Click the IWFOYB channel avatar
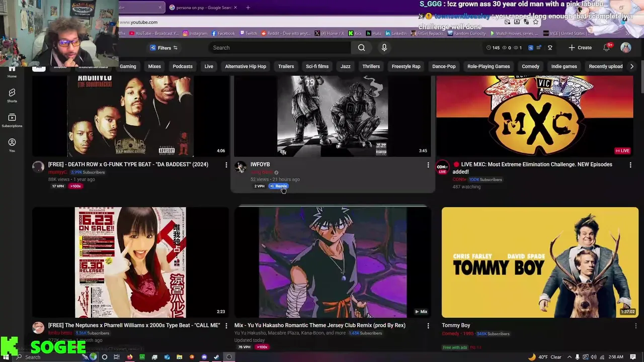644x362 pixels. point(240,167)
